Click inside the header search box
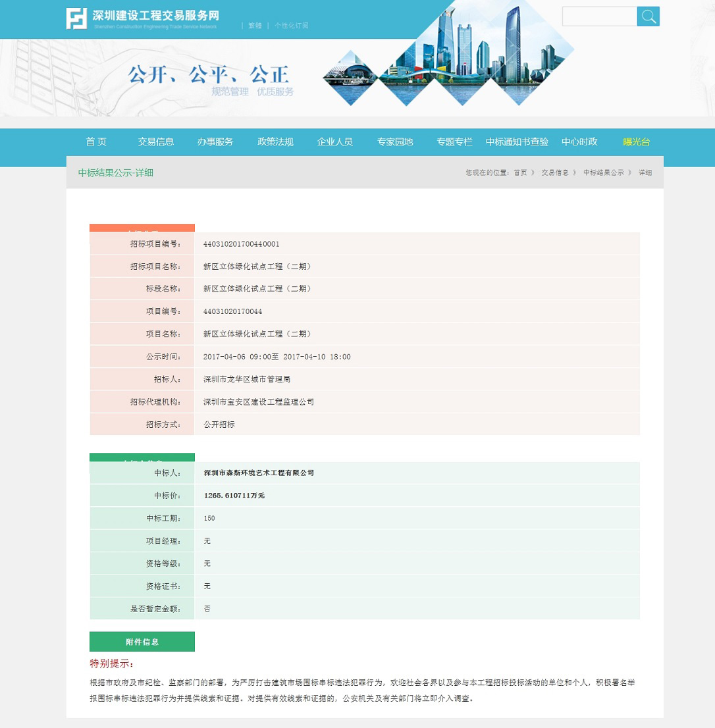The image size is (715, 728). [x=599, y=16]
